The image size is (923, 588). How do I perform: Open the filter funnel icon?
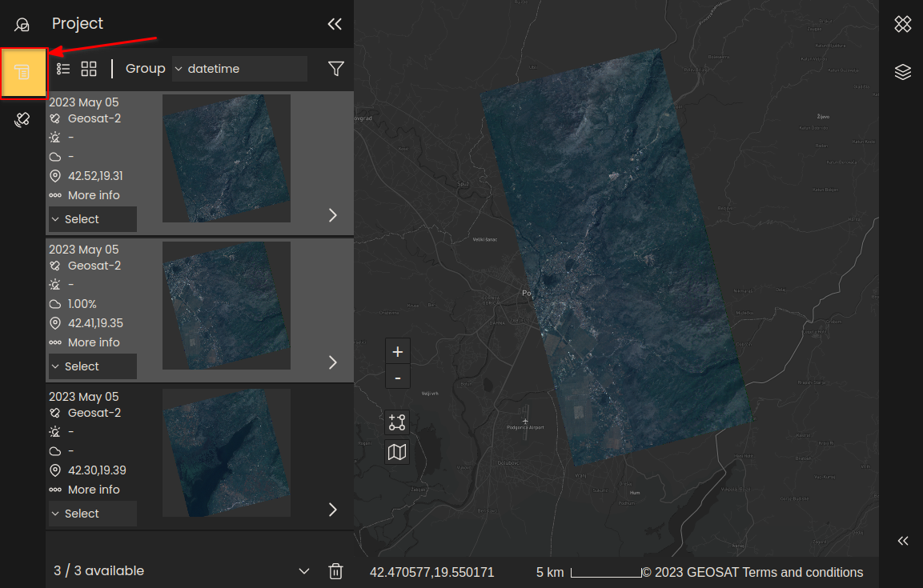coord(336,69)
